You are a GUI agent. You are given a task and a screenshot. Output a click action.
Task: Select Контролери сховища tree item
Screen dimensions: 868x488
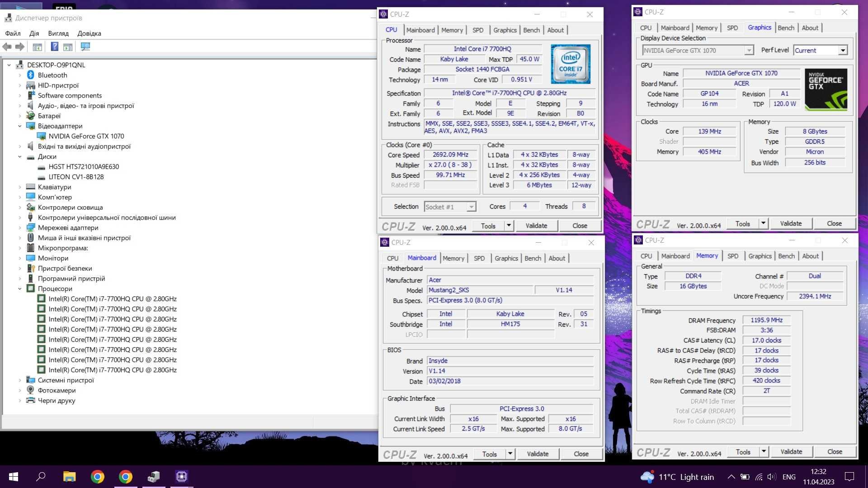(x=70, y=207)
